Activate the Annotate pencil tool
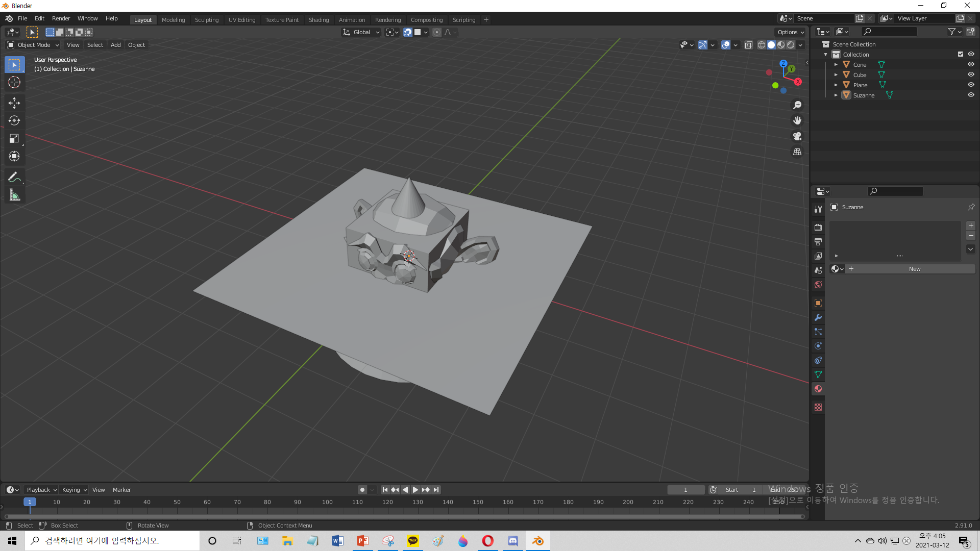 [14, 177]
